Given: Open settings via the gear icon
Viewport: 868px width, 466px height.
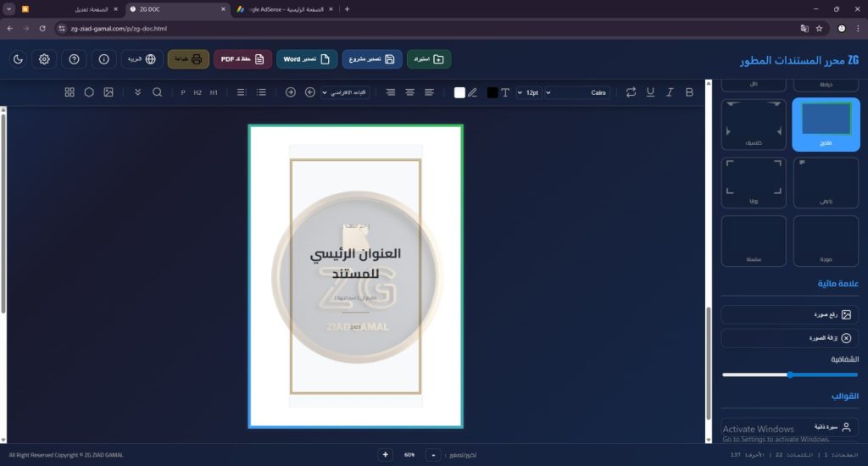Looking at the screenshot, I should point(45,59).
